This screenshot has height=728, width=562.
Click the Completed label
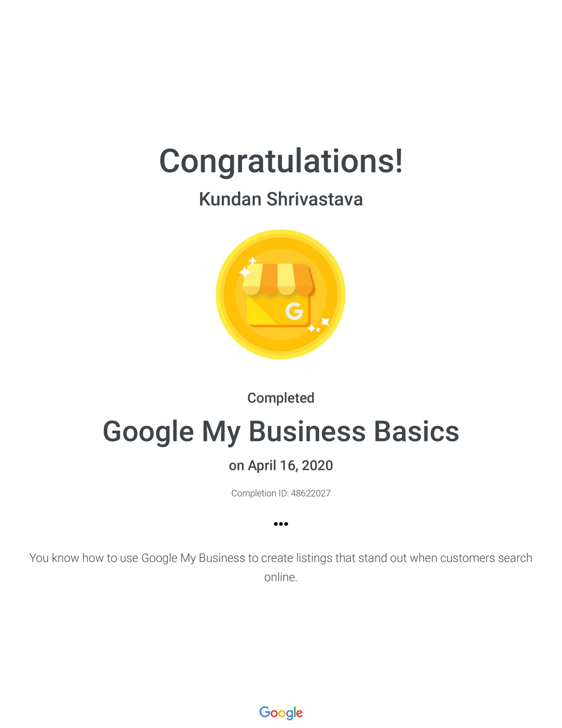(281, 398)
